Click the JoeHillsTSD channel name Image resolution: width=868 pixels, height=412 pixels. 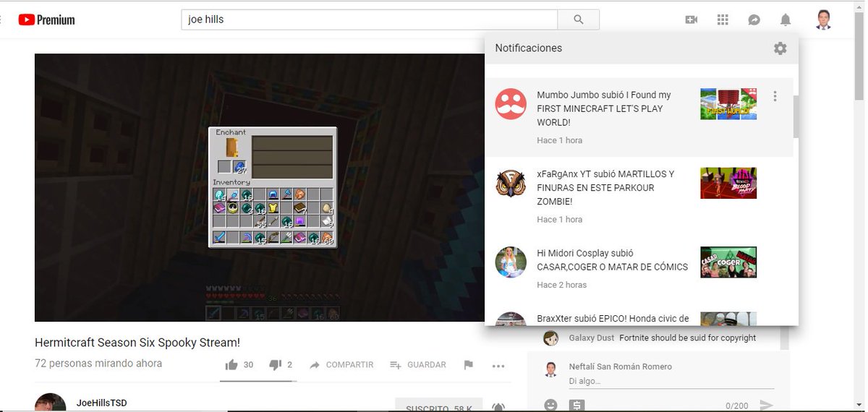[x=101, y=403]
